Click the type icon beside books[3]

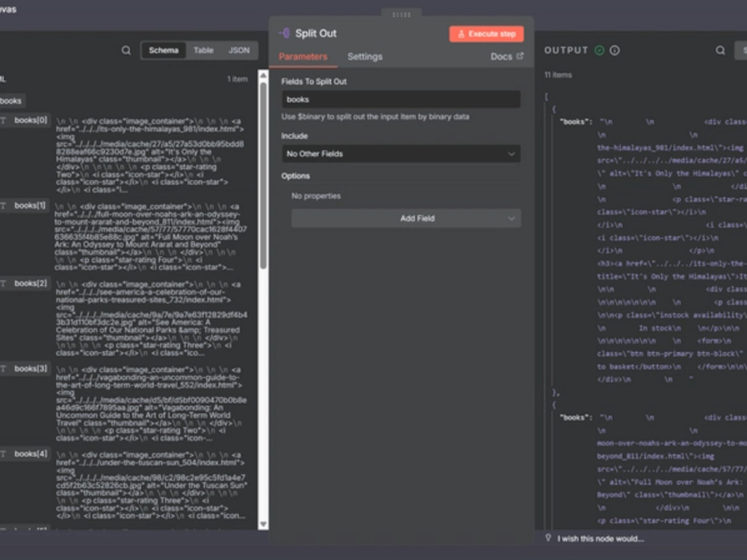click(x=3, y=369)
